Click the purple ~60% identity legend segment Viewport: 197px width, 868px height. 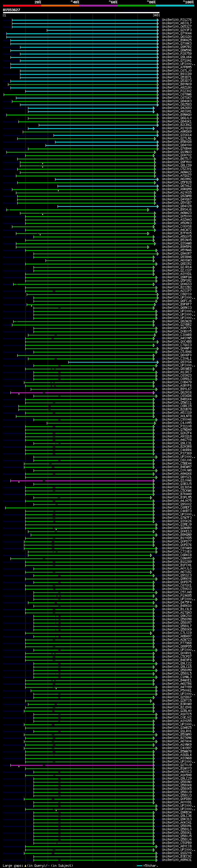click(98, 6)
